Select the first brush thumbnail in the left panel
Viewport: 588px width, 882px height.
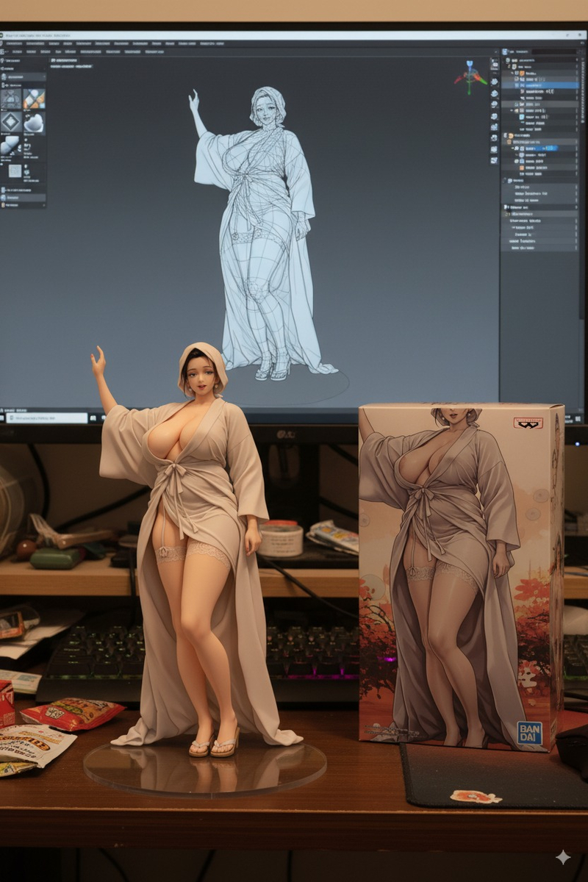tap(11, 98)
